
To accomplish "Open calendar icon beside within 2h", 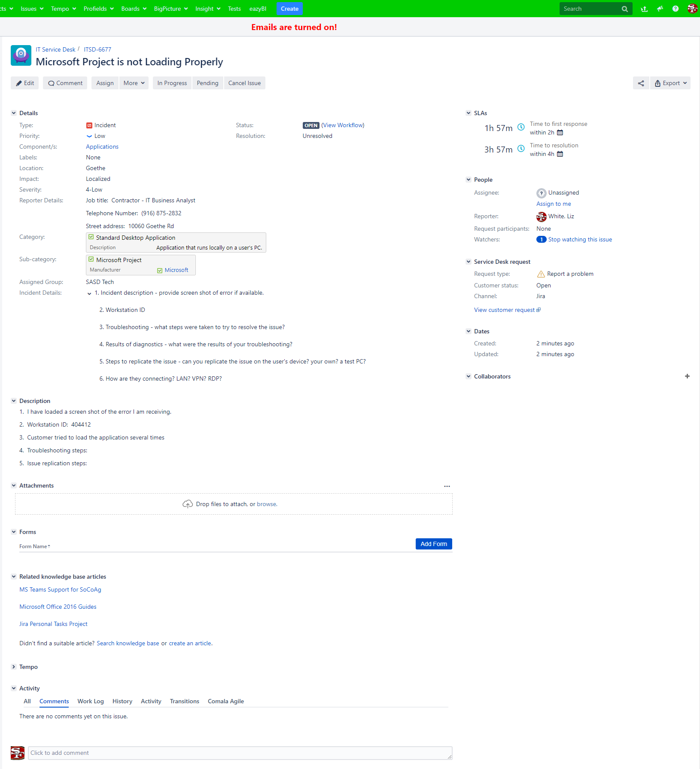I will coord(560,133).
